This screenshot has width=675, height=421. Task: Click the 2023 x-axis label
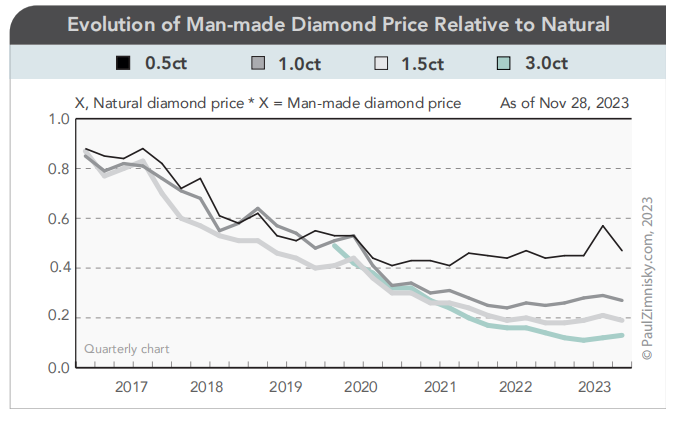point(594,387)
